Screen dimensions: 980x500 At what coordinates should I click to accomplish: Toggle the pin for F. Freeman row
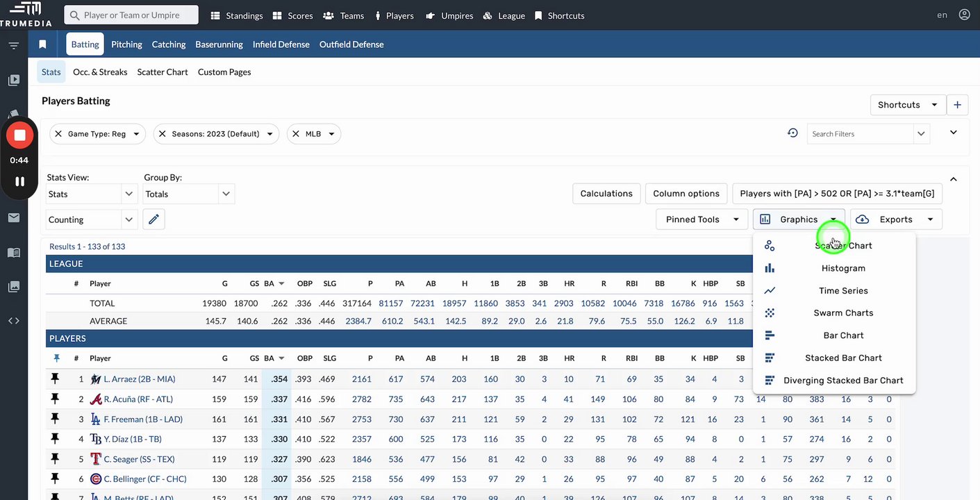pos(56,419)
